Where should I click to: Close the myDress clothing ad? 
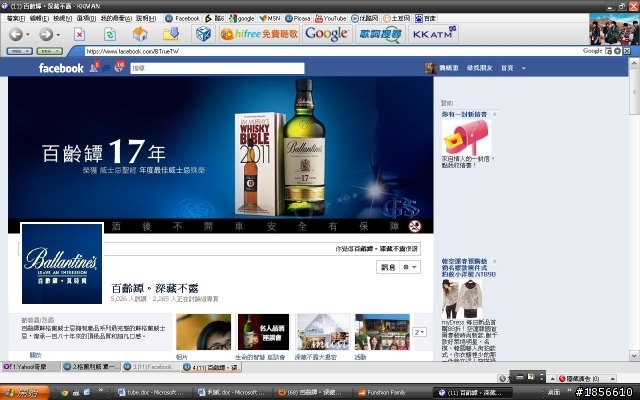(495, 261)
